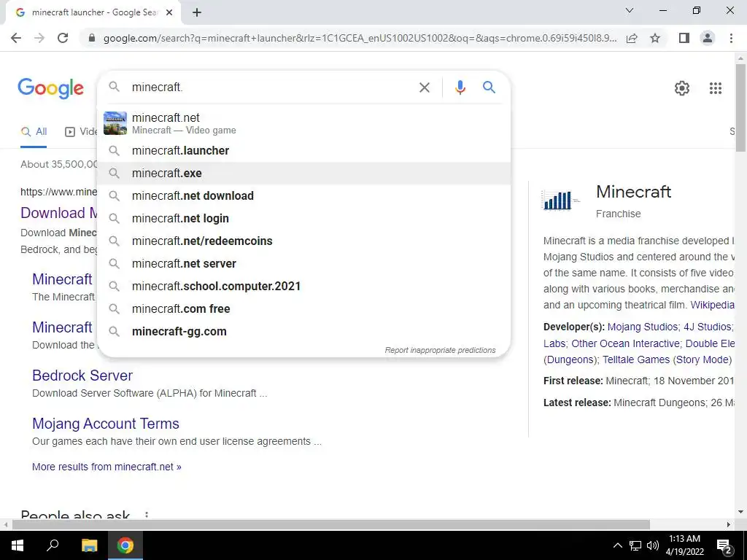Click the Chrome forward arrow
The width and height of the screenshot is (747, 560).
(x=39, y=38)
